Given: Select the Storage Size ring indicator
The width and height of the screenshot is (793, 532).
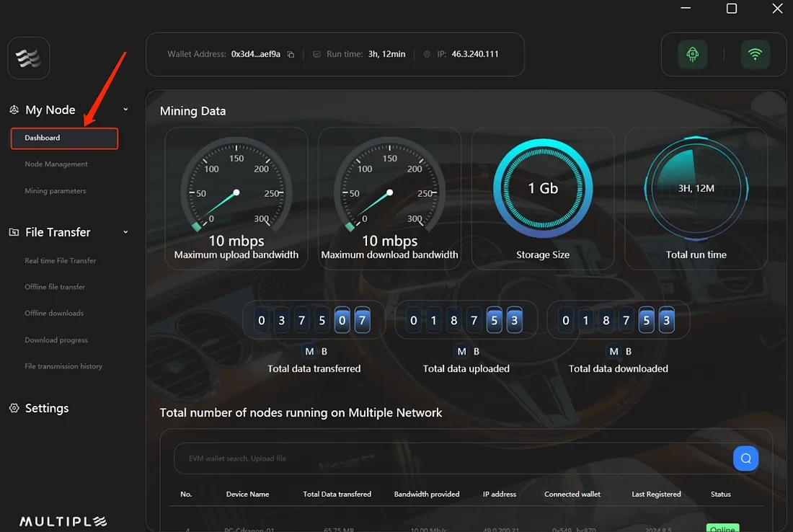Looking at the screenshot, I should 543,189.
